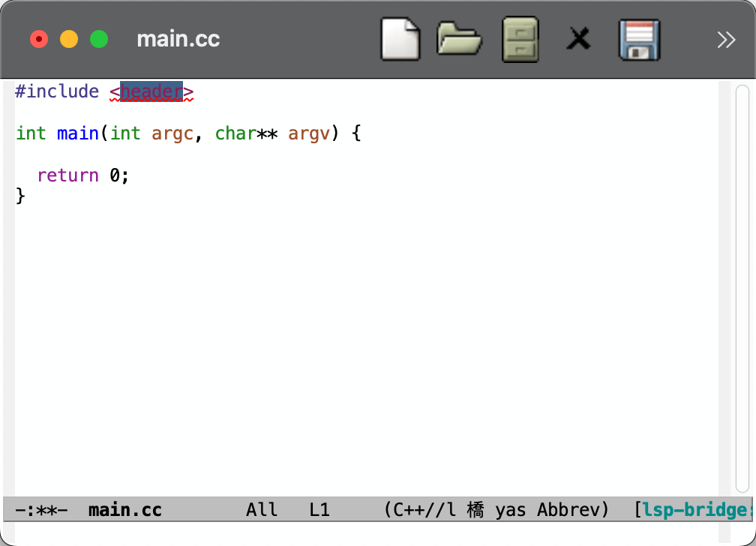
Task: Save main.cc with the floppy disk icon
Action: point(638,39)
